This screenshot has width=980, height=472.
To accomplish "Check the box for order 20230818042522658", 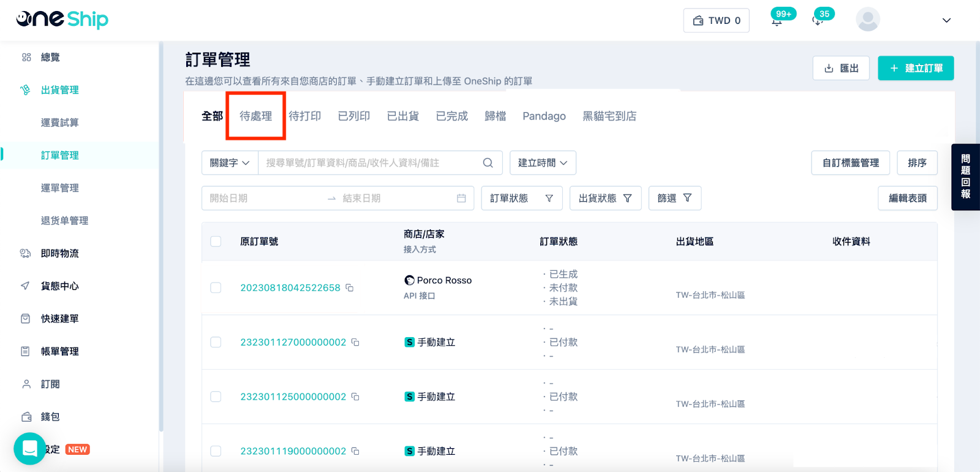I will (216, 287).
